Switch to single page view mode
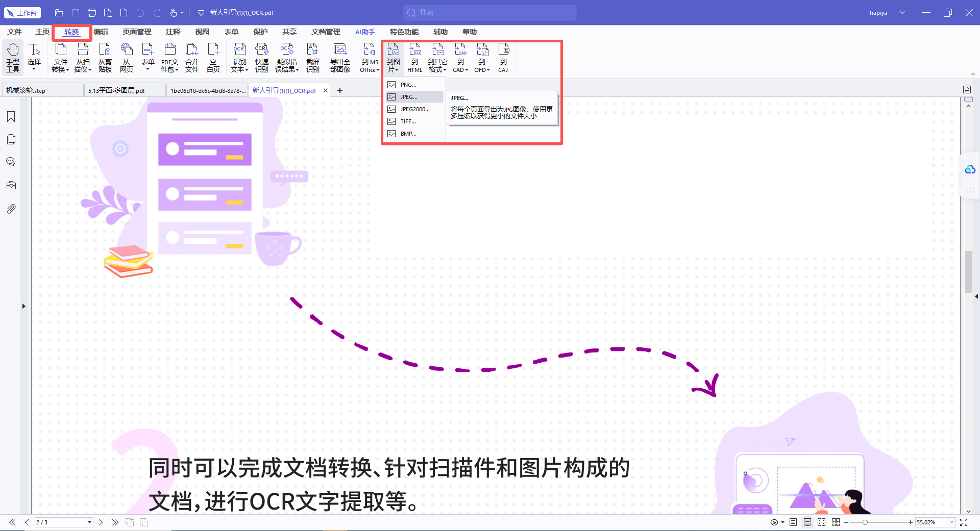The height and width of the screenshot is (531, 980). coord(793,522)
